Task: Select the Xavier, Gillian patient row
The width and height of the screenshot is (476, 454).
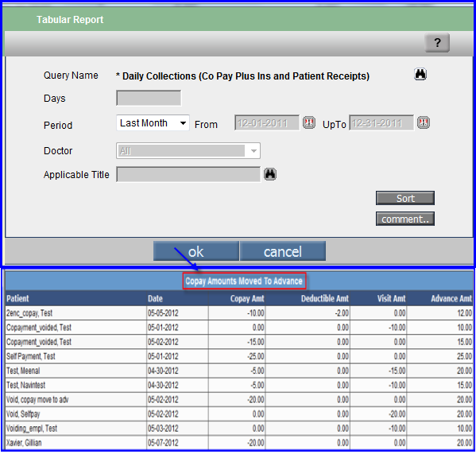Action: (x=239, y=443)
